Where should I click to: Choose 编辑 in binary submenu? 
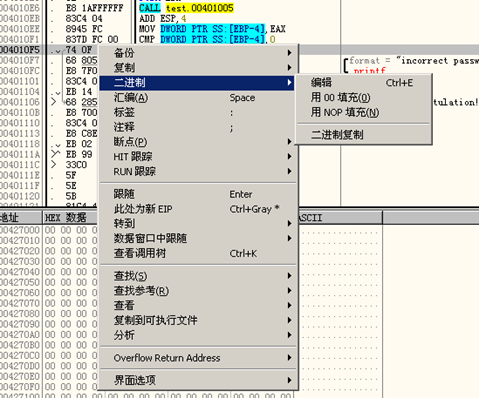click(363, 83)
